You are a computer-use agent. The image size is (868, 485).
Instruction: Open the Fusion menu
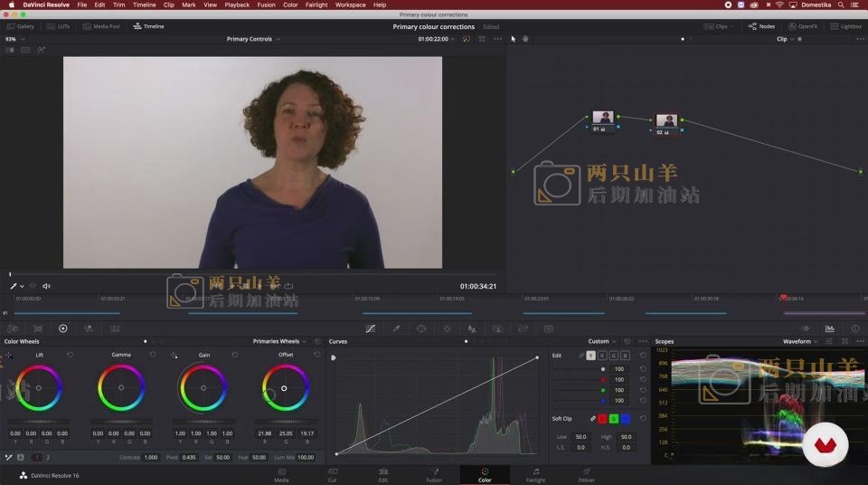(x=266, y=5)
